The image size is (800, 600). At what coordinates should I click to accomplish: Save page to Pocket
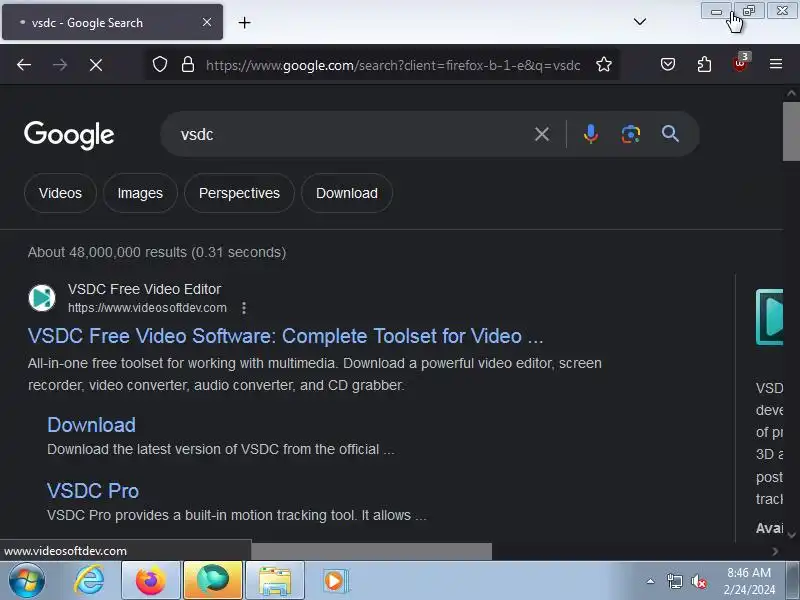668,64
